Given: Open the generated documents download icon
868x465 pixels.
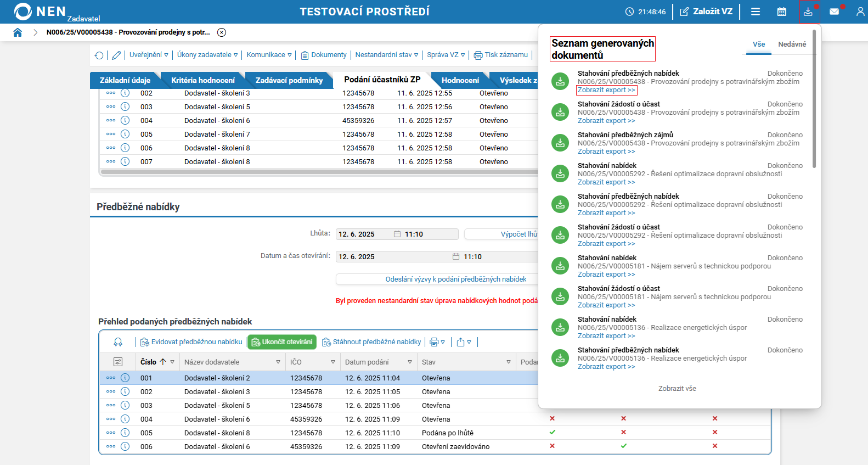Looking at the screenshot, I should (x=808, y=12).
